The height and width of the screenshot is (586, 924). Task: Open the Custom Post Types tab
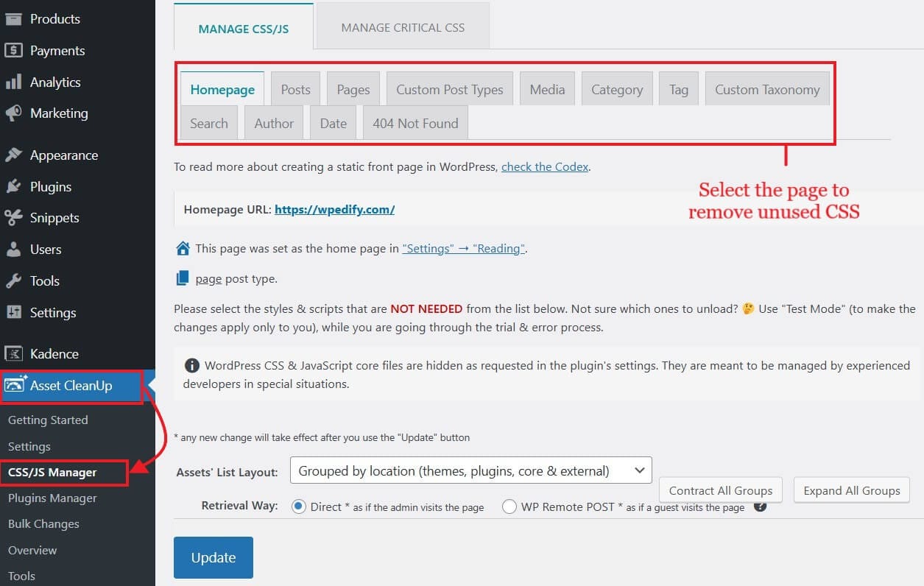click(450, 89)
